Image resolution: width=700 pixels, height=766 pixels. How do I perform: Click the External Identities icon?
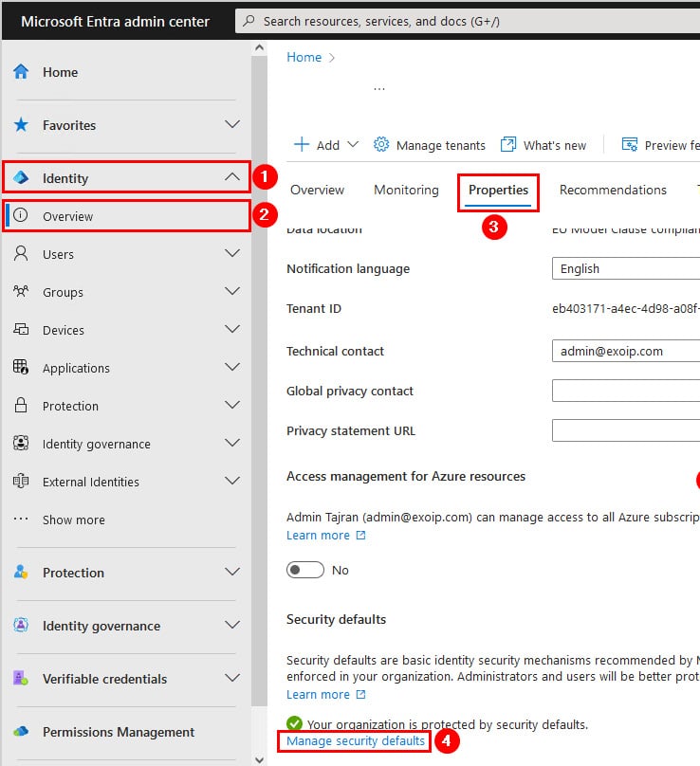pos(21,482)
